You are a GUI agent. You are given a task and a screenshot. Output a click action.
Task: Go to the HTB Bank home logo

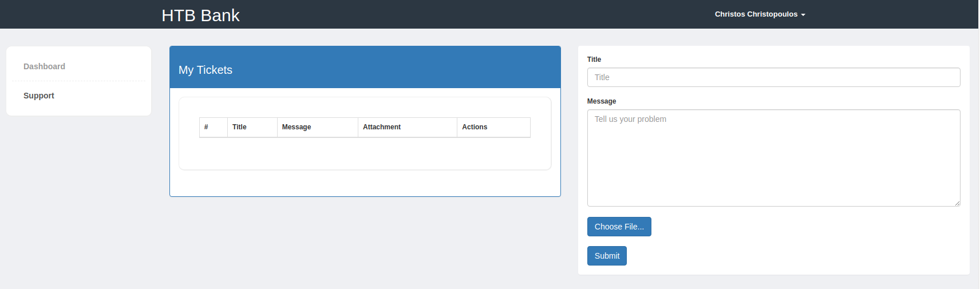tap(200, 15)
